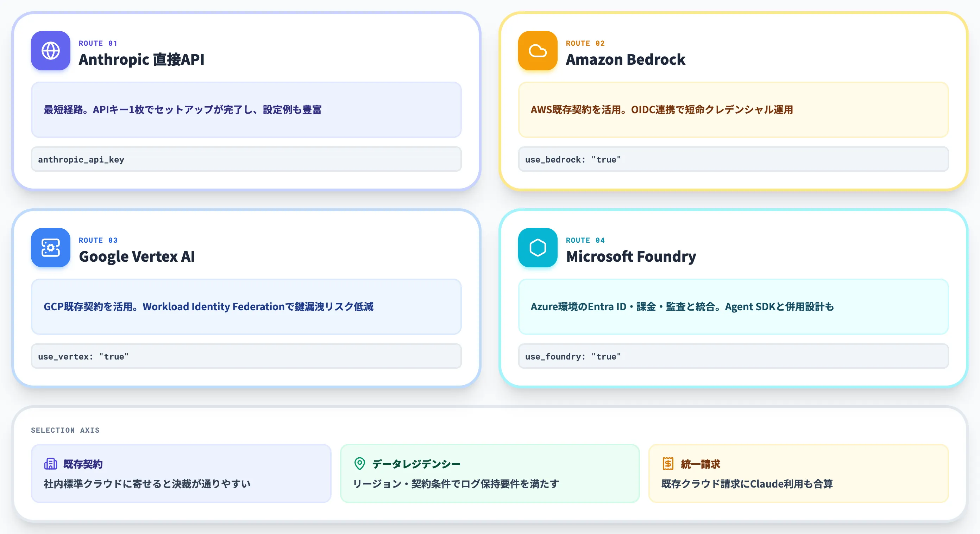Click the gear server icon for Google Vertex AI
980x534 pixels.
[51, 247]
